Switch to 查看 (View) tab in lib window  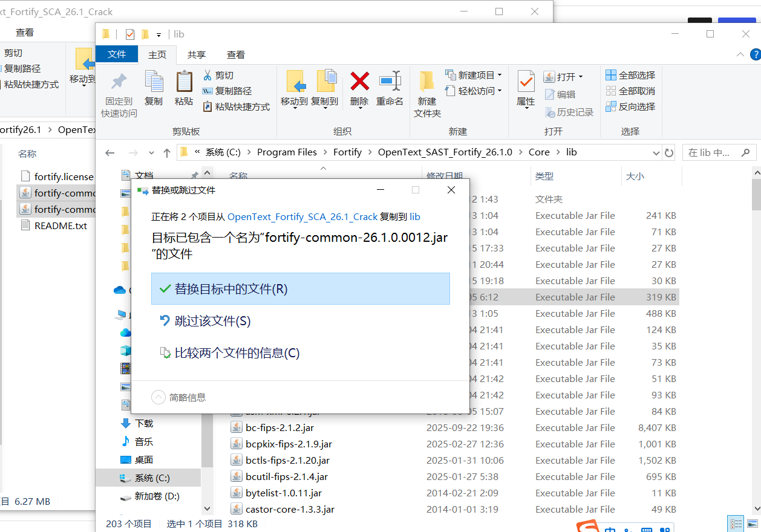click(236, 54)
